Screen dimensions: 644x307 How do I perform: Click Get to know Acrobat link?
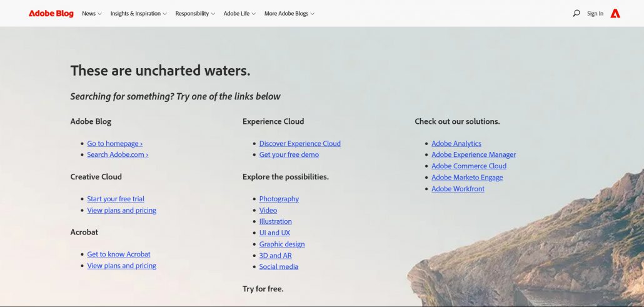pyautogui.click(x=119, y=254)
